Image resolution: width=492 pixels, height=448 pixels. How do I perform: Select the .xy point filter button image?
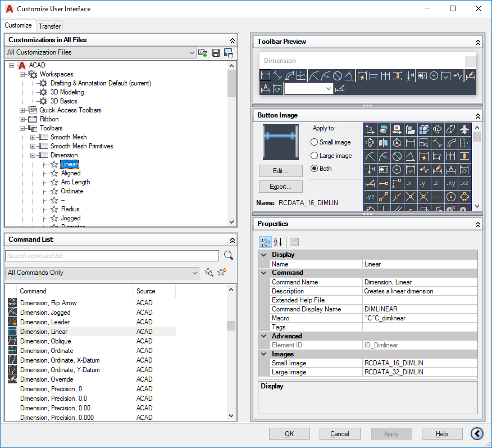[451, 183]
